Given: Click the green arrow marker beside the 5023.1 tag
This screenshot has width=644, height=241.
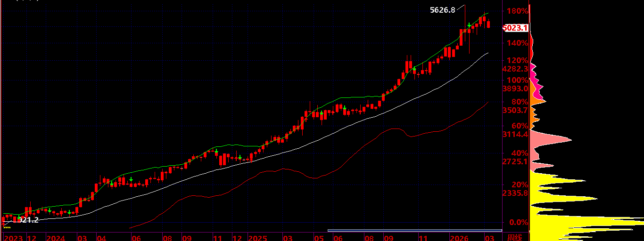Looking at the screenshot, I should point(469,25).
